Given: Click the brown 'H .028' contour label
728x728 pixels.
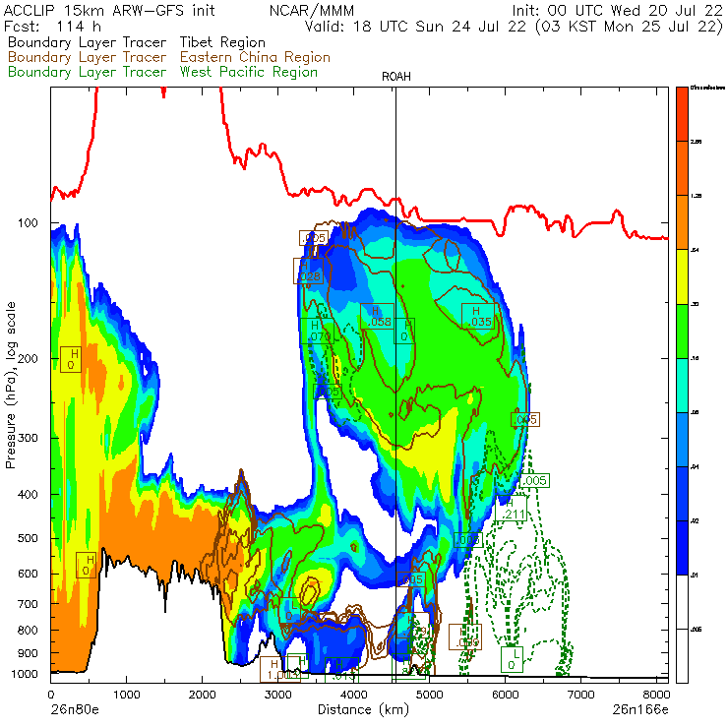Looking at the screenshot, I should [x=308, y=272].
